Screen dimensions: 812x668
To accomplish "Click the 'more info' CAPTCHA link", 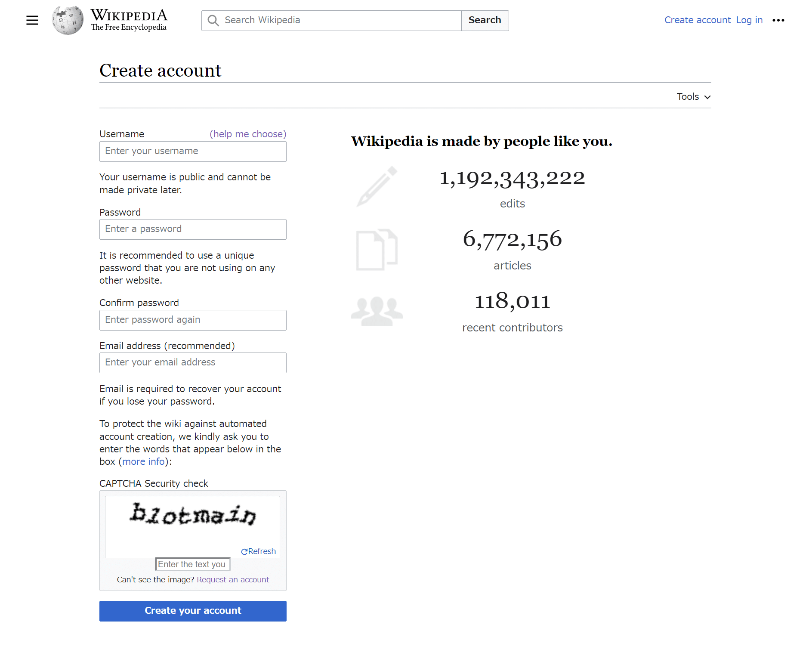I will (143, 461).
